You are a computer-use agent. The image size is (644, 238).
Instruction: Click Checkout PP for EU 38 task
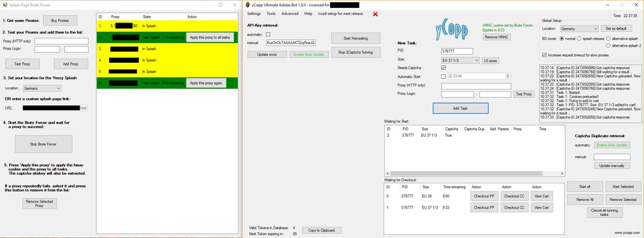(484, 196)
